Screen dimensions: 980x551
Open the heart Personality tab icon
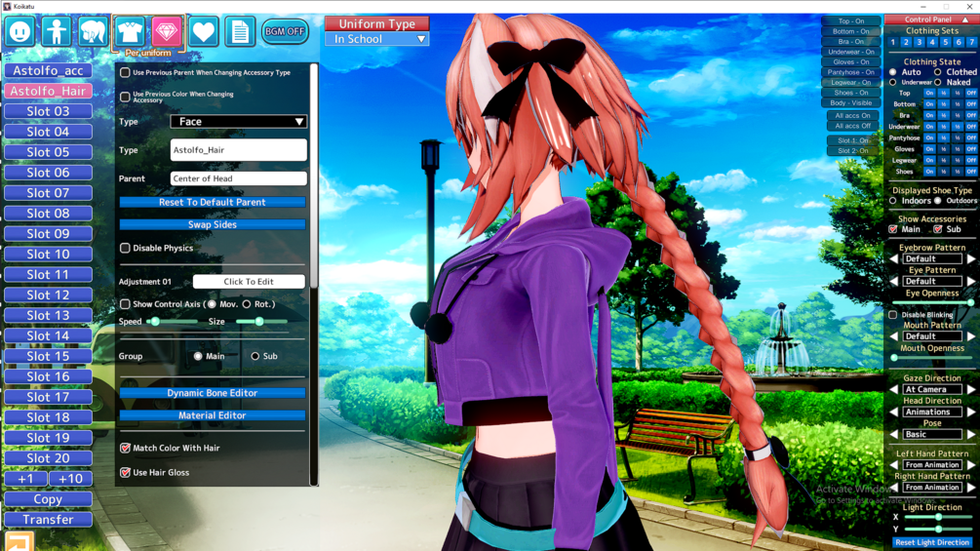tap(204, 31)
